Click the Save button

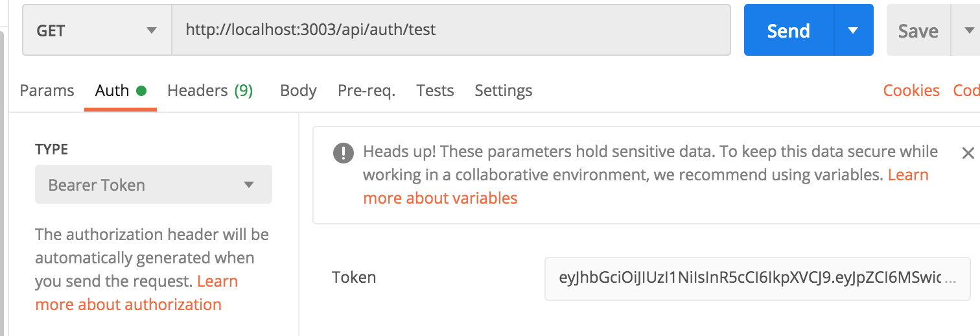coord(918,30)
